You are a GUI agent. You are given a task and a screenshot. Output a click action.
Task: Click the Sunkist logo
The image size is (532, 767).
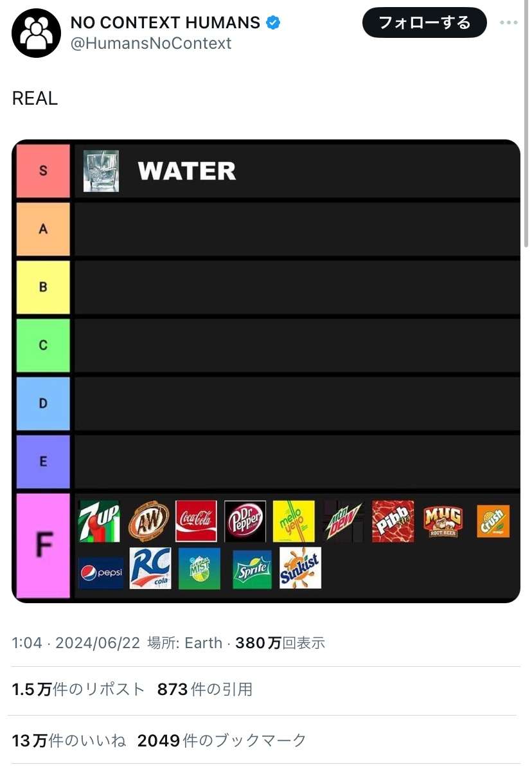(300, 569)
